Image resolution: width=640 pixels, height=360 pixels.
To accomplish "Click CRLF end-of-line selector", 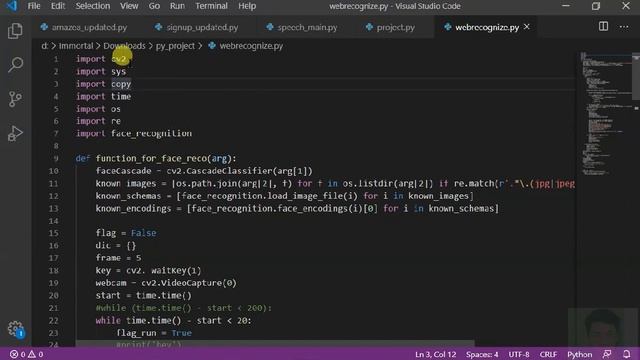I will point(548,354).
